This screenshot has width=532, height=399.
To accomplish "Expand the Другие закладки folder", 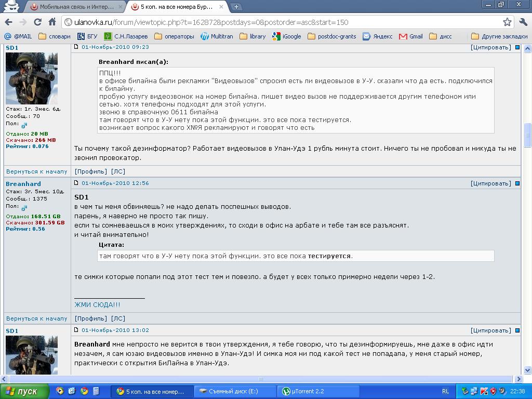I will pos(499,36).
